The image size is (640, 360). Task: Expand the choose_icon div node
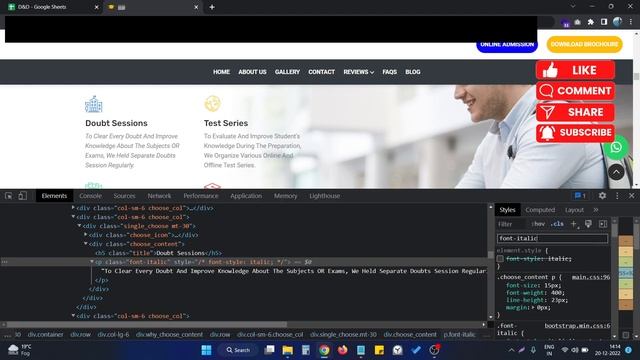pyautogui.click(x=85, y=235)
